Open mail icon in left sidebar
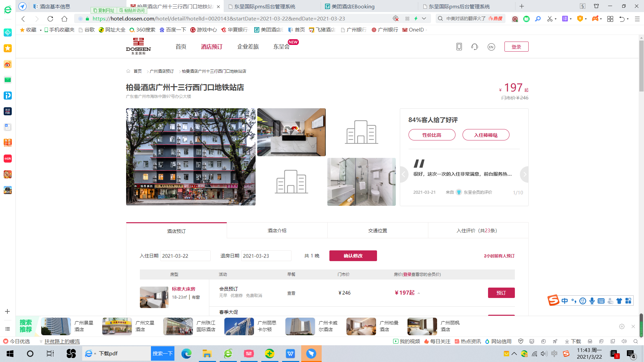644x362 pixels. coord(8,80)
